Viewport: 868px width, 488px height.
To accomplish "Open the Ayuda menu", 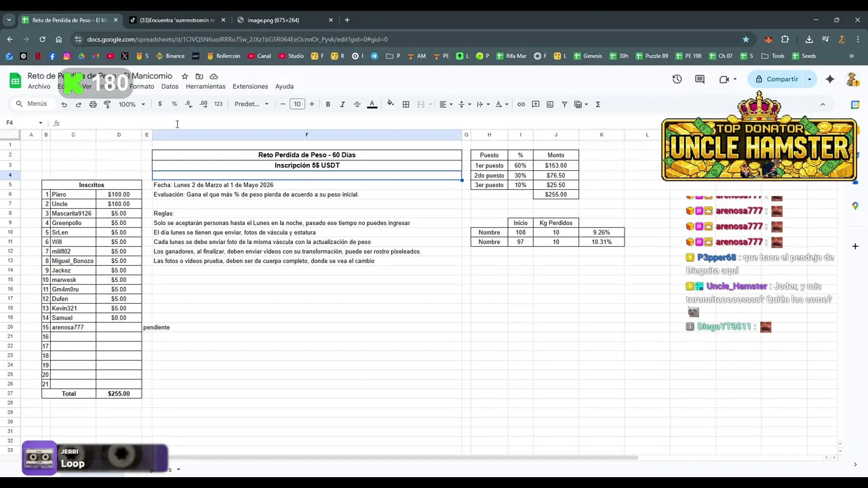I will tap(284, 87).
